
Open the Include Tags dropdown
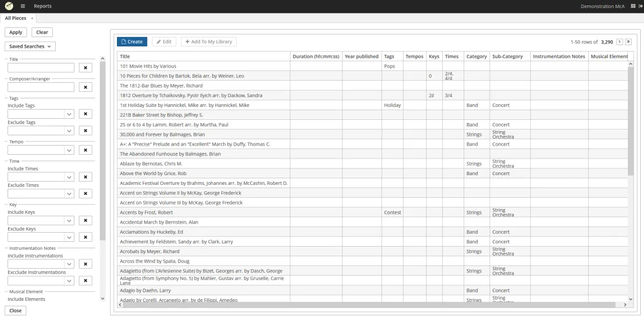[x=69, y=114]
